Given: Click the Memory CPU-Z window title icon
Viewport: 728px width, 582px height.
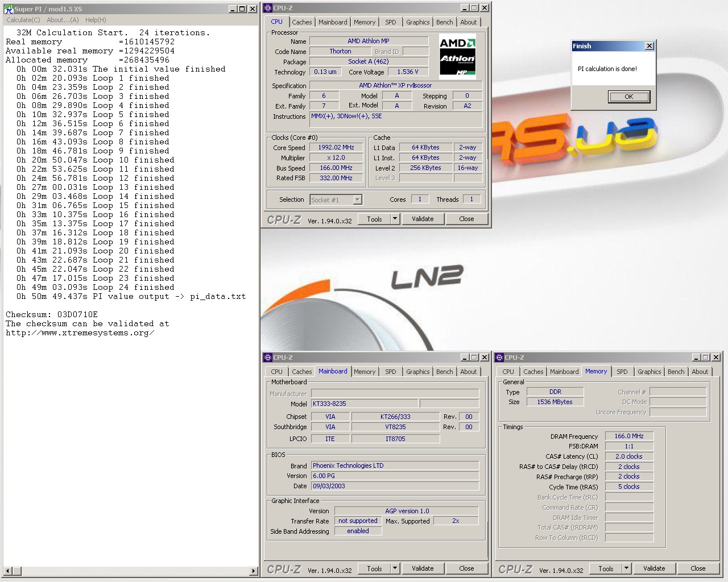Looking at the screenshot, I should (x=499, y=357).
